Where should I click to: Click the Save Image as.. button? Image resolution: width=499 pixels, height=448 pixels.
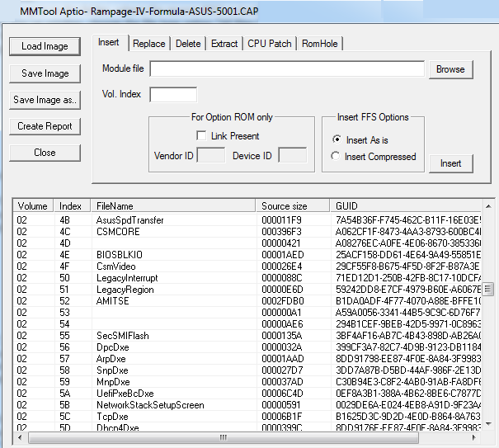[45, 100]
